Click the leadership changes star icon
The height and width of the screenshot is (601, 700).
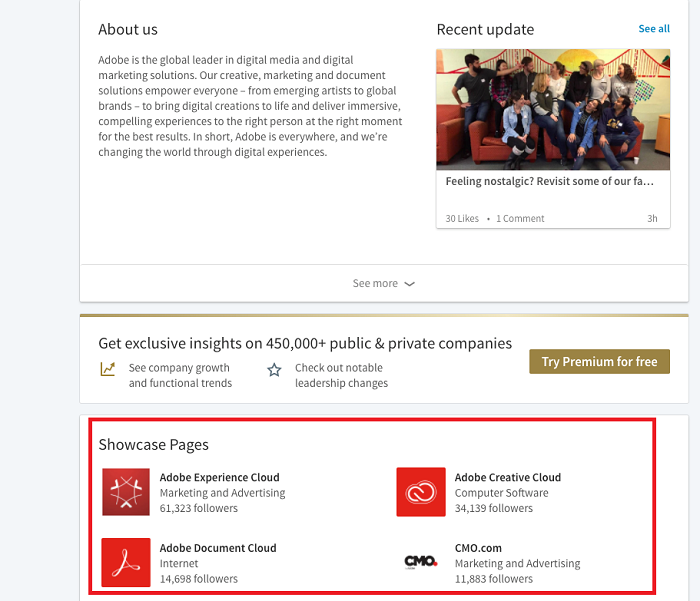click(274, 370)
